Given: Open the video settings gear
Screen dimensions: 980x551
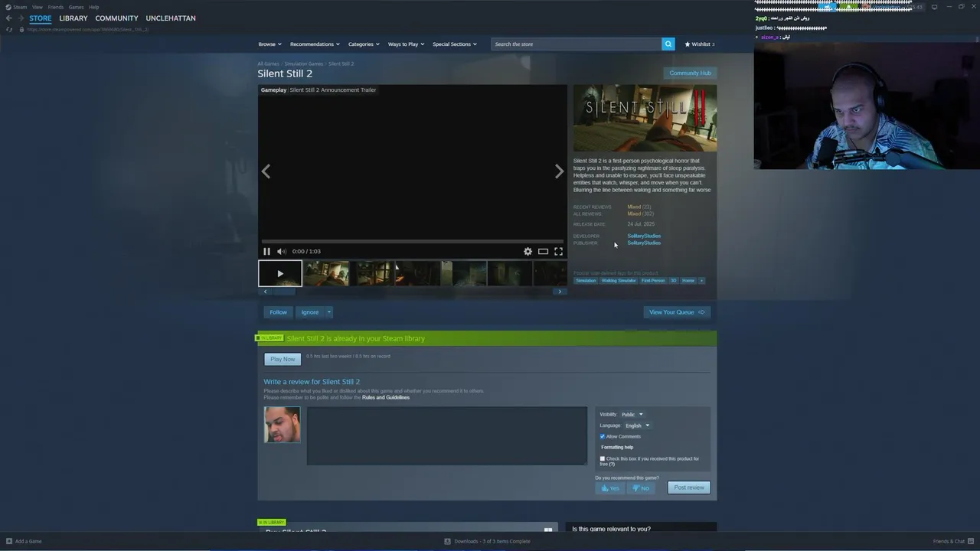Looking at the screenshot, I should [528, 251].
